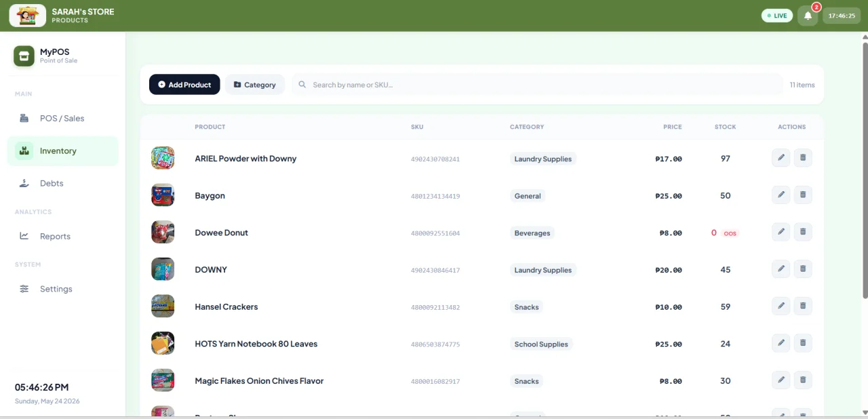Delete the Magic Flakes Onion Chives product
This screenshot has height=419, width=868.
803,380
